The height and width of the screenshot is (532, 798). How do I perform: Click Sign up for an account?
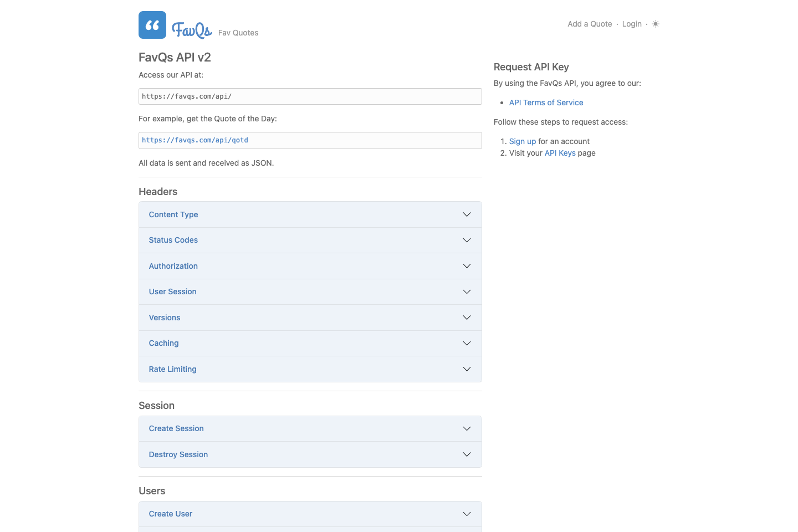pyautogui.click(x=522, y=141)
